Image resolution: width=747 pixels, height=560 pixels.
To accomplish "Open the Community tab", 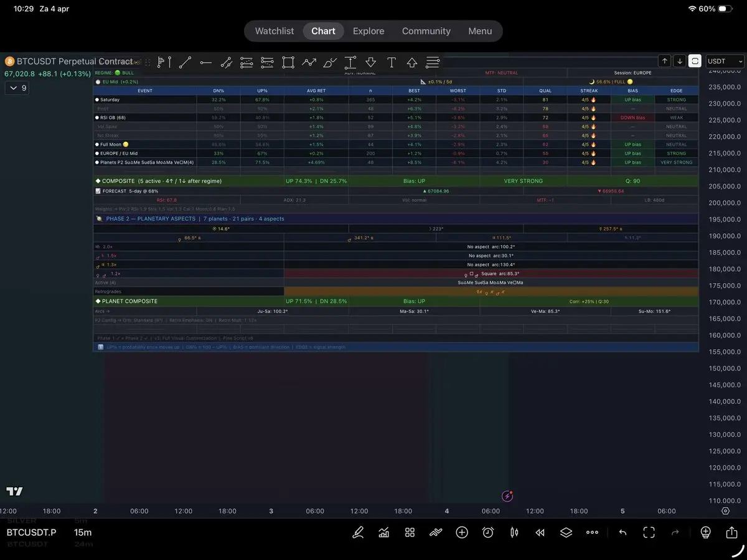I will point(426,31).
